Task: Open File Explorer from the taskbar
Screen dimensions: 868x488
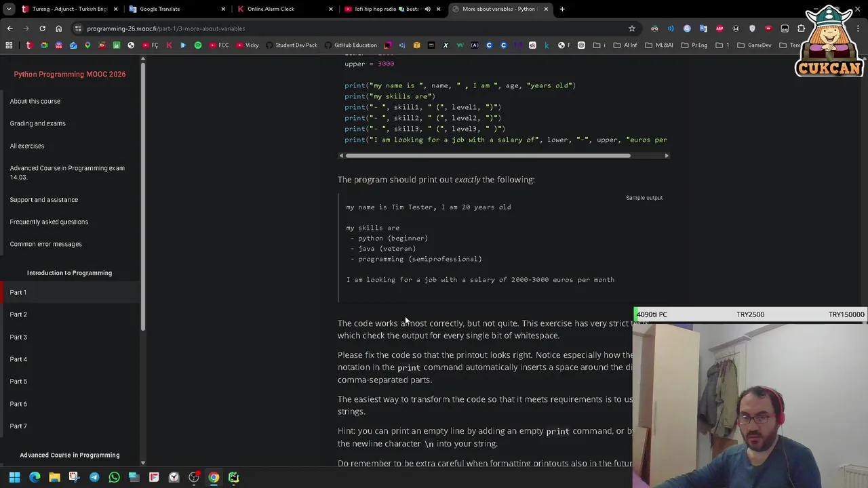Action: click(54, 477)
